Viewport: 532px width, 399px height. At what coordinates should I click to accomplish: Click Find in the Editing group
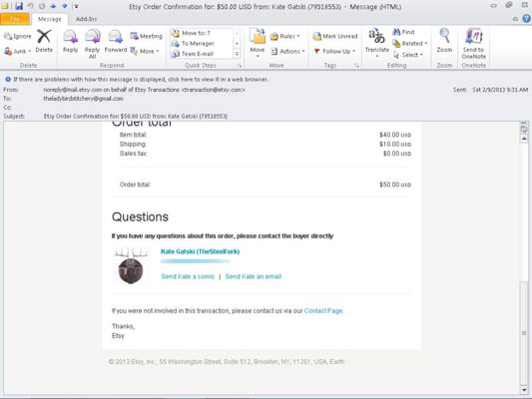(403, 32)
